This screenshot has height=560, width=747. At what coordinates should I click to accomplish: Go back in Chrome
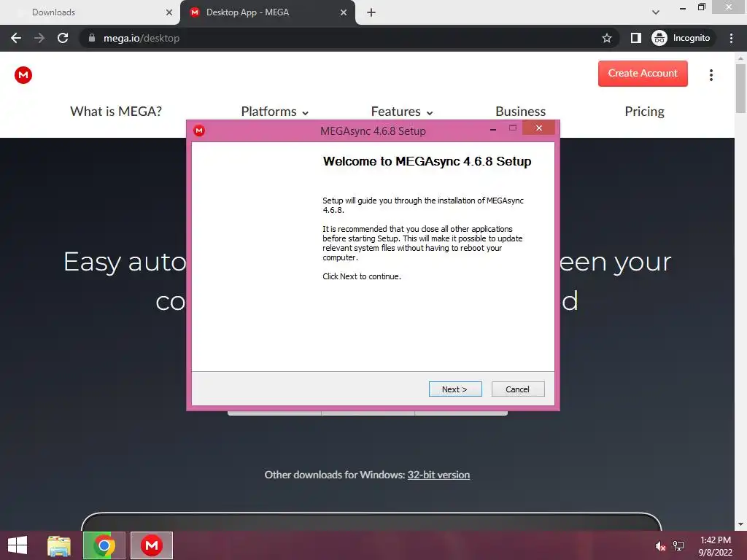pyautogui.click(x=16, y=38)
